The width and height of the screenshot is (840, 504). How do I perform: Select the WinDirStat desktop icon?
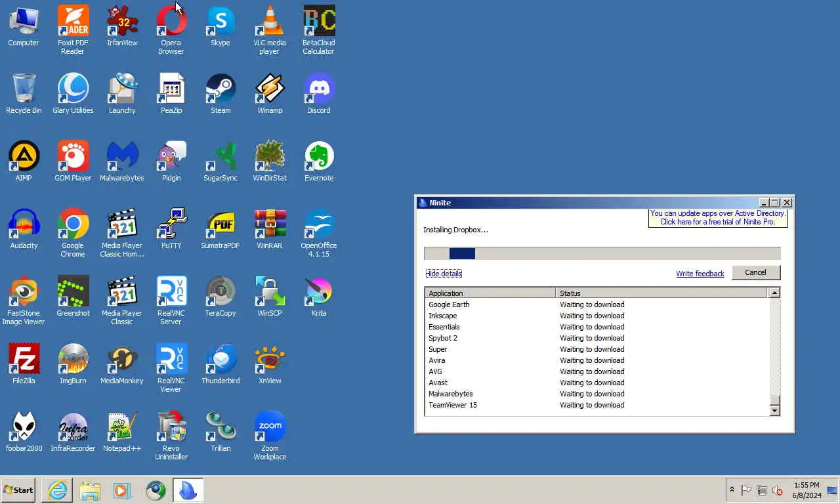click(x=270, y=161)
